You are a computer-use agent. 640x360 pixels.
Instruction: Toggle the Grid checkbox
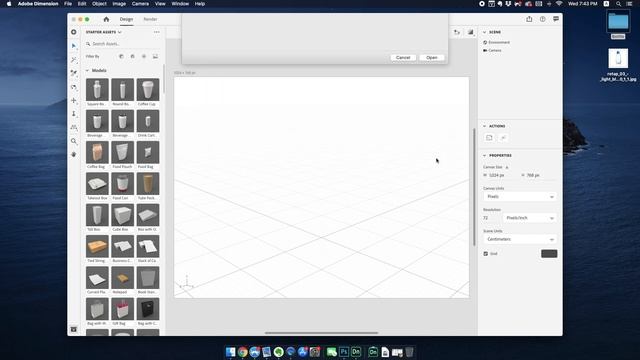pos(486,253)
